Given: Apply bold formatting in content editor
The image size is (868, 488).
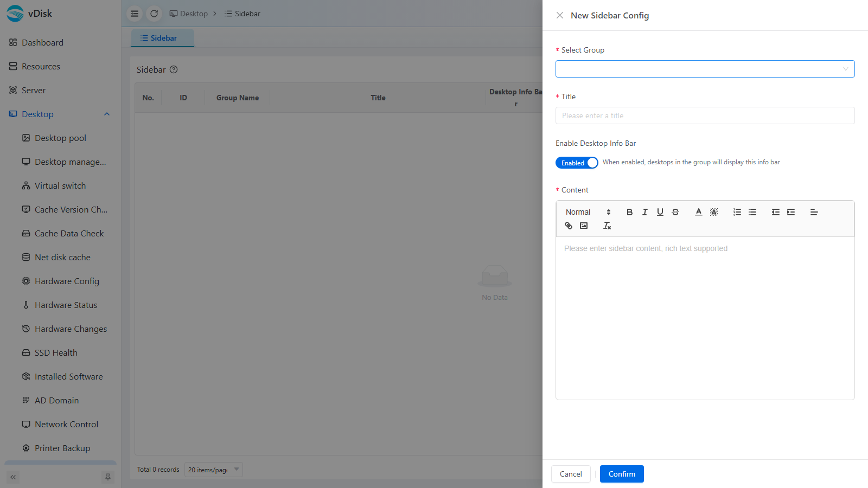Looking at the screenshot, I should (629, 212).
